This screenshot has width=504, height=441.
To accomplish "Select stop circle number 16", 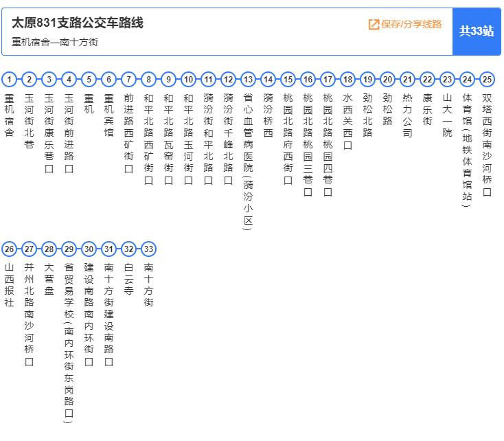I will coord(308,80).
